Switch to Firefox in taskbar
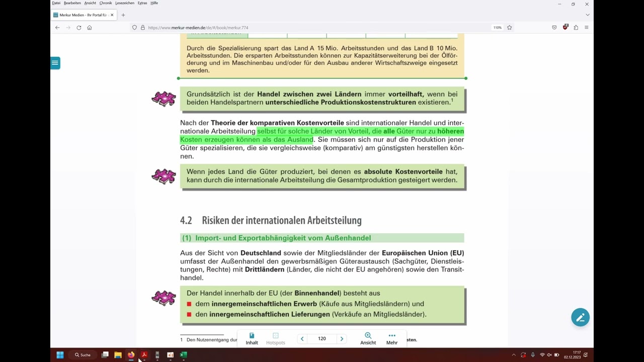 click(131, 355)
